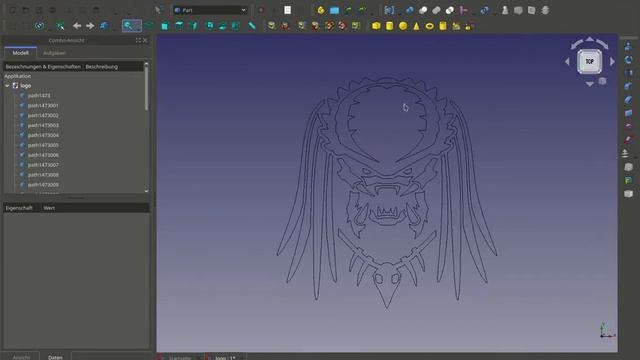Click the Beschreibung column header
This screenshot has height=360, width=640.
point(102,67)
